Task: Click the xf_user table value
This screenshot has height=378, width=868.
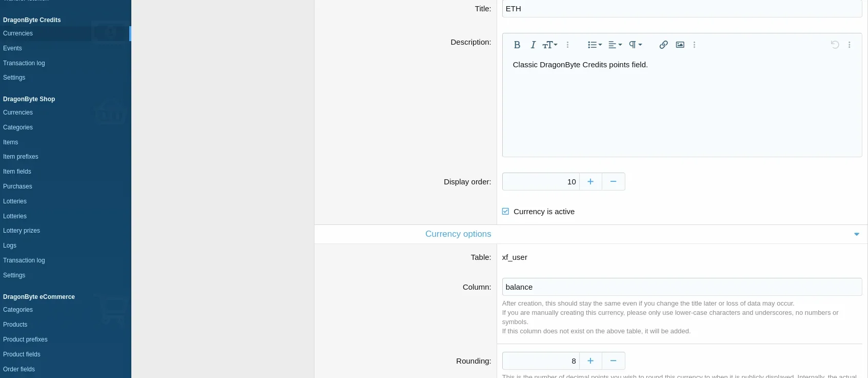Action: click(x=515, y=257)
